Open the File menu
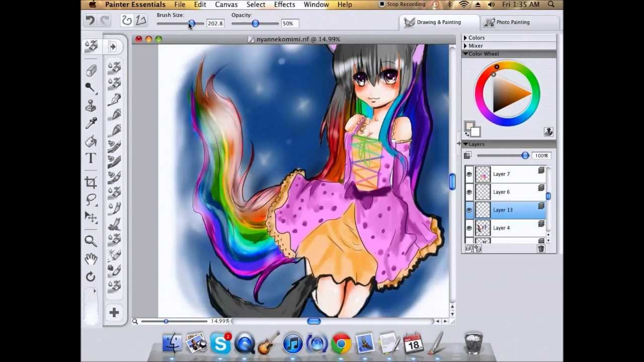Screen dimensions: 644x362 pyautogui.click(x=180, y=5)
